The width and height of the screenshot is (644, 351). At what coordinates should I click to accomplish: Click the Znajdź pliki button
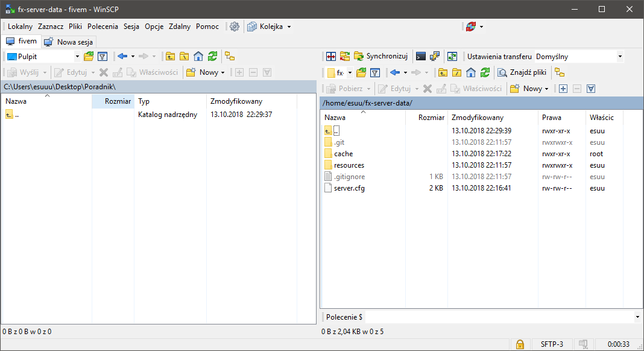click(522, 73)
